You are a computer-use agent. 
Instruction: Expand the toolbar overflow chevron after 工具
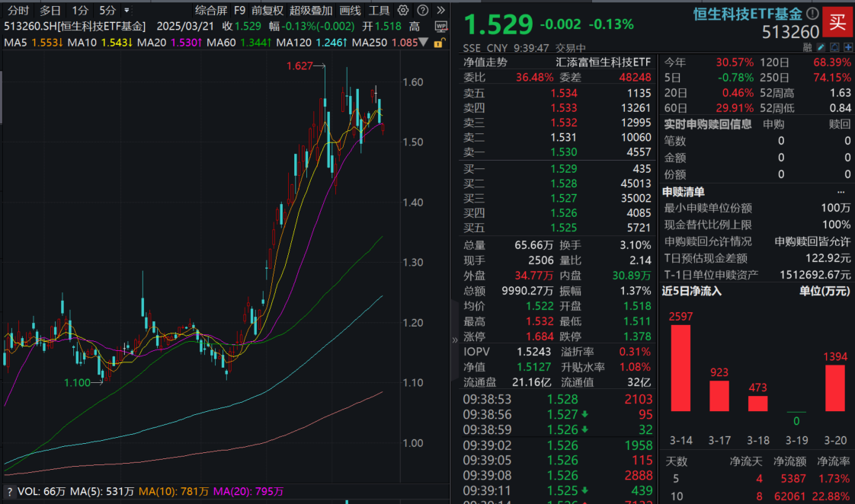coord(441,11)
